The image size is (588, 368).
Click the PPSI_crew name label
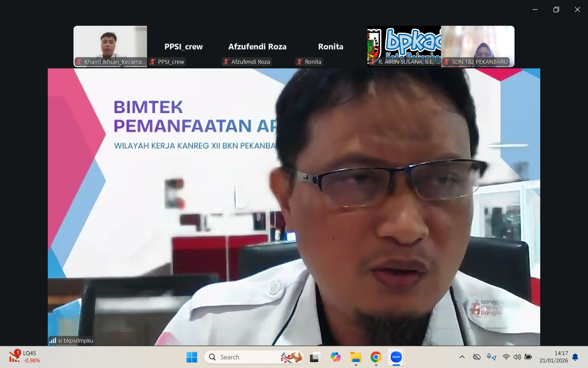[x=171, y=62]
